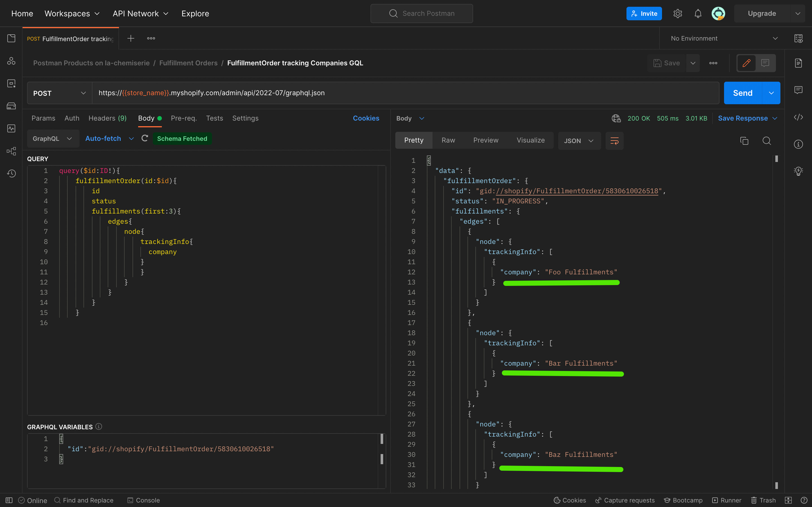The image size is (812, 507).
Task: Click the refresh schema icon
Action: point(145,139)
